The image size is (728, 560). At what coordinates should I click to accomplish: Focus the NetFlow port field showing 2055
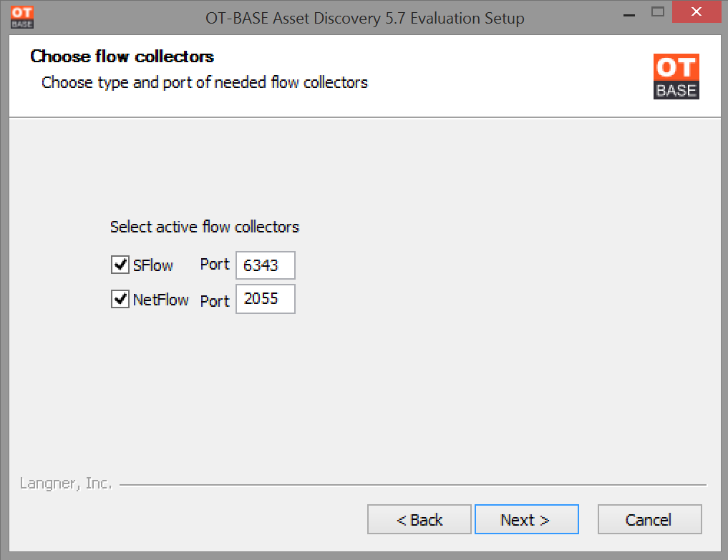point(265,299)
